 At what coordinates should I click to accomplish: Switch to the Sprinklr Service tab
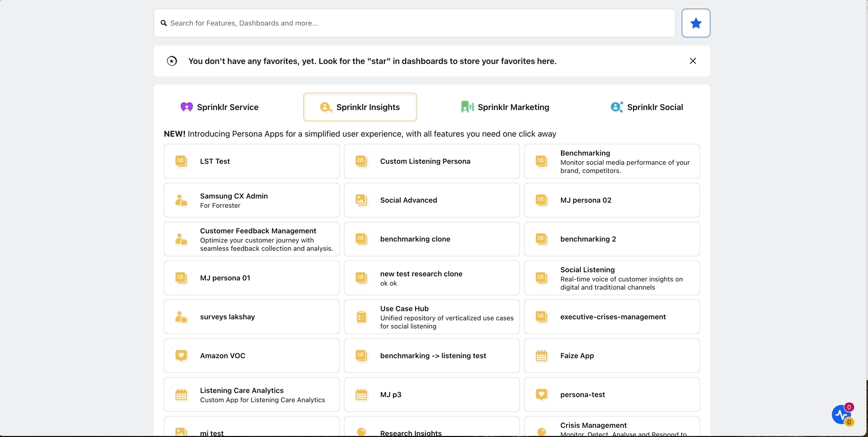(x=220, y=107)
